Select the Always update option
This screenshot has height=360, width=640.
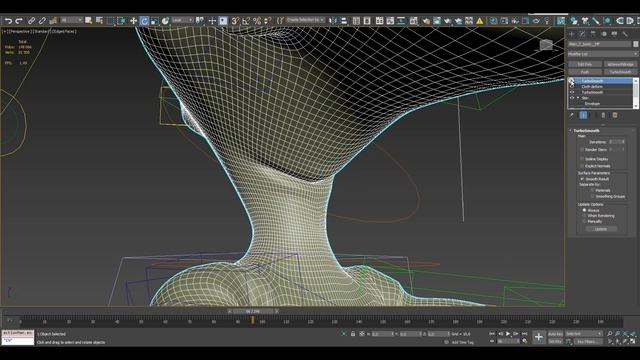(x=584, y=210)
